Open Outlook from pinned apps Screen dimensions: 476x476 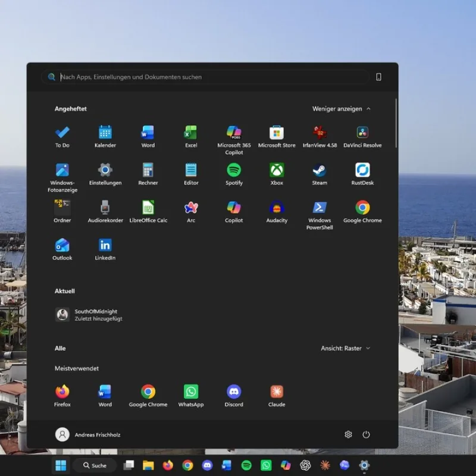(62, 249)
